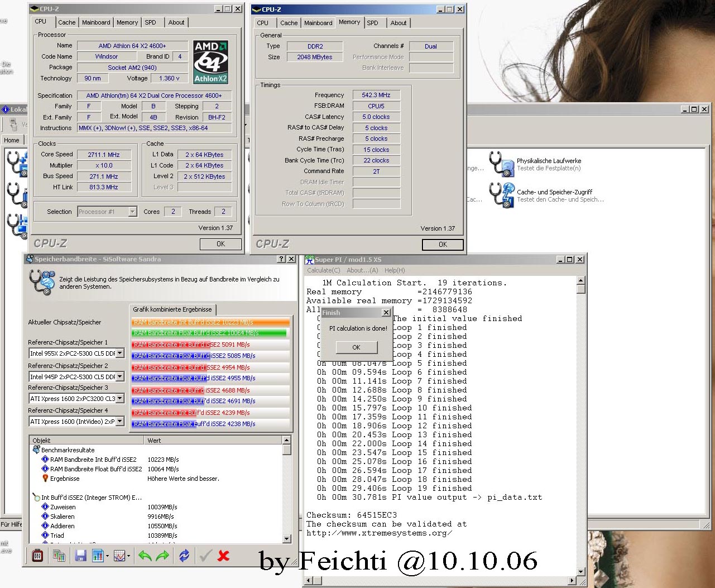The image size is (715, 588).
Task: Close the Finish dialog with X
Action: pos(386,313)
